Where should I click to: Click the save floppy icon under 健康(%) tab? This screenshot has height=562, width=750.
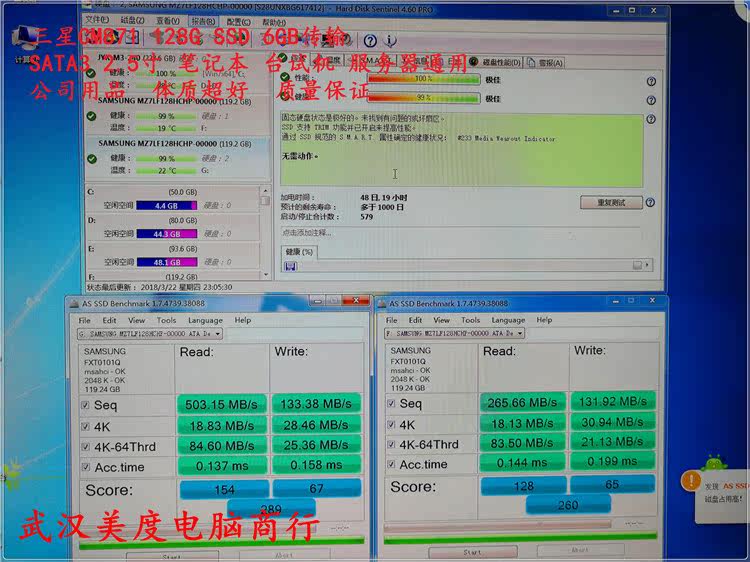pyautogui.click(x=290, y=266)
